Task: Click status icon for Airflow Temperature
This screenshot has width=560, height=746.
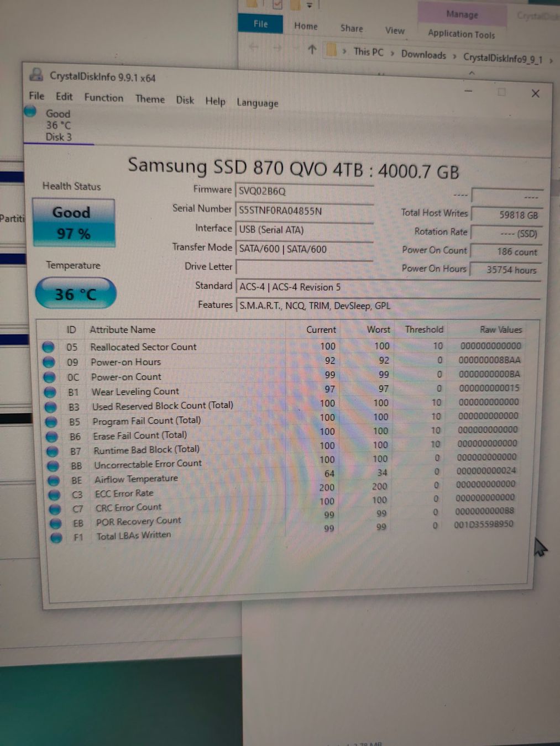Action: click(54, 480)
